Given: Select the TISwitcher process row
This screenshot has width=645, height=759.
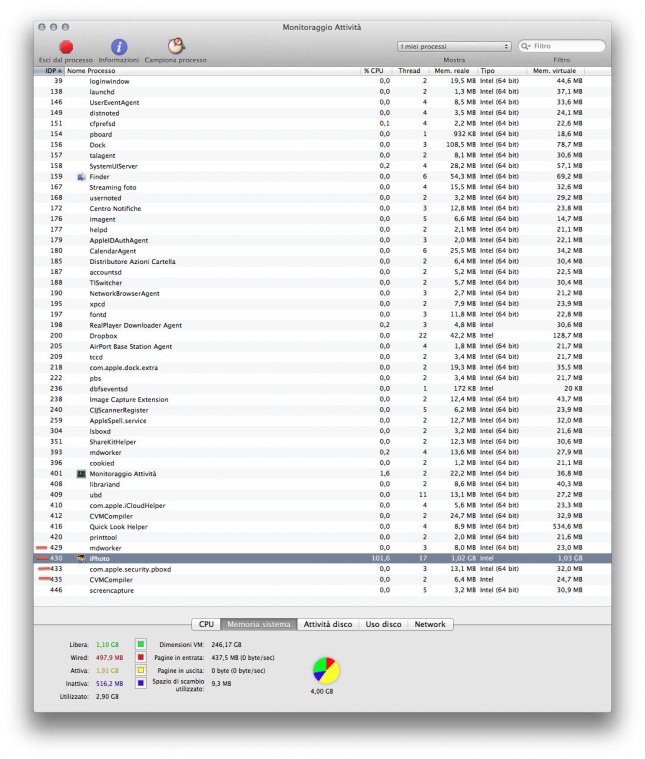Looking at the screenshot, I should coord(322,283).
